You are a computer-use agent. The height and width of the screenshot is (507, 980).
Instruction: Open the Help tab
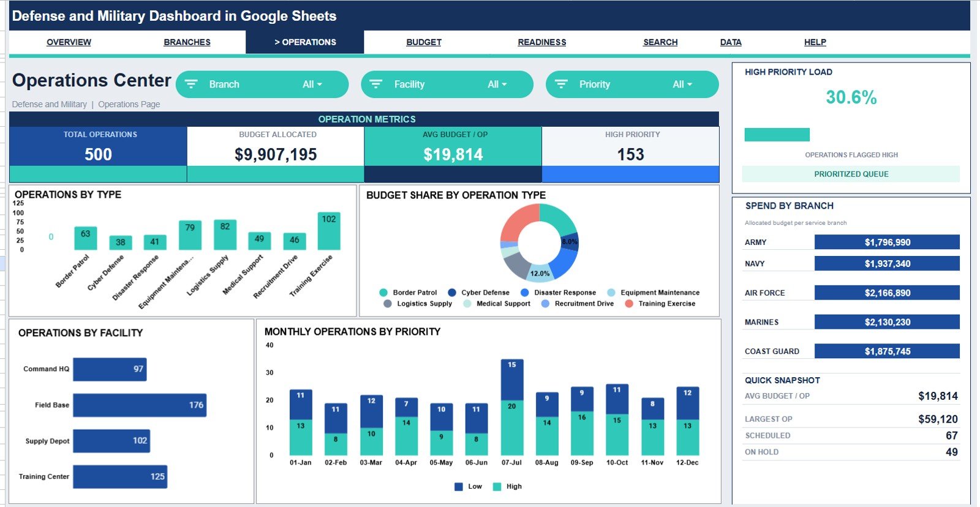pyautogui.click(x=815, y=42)
